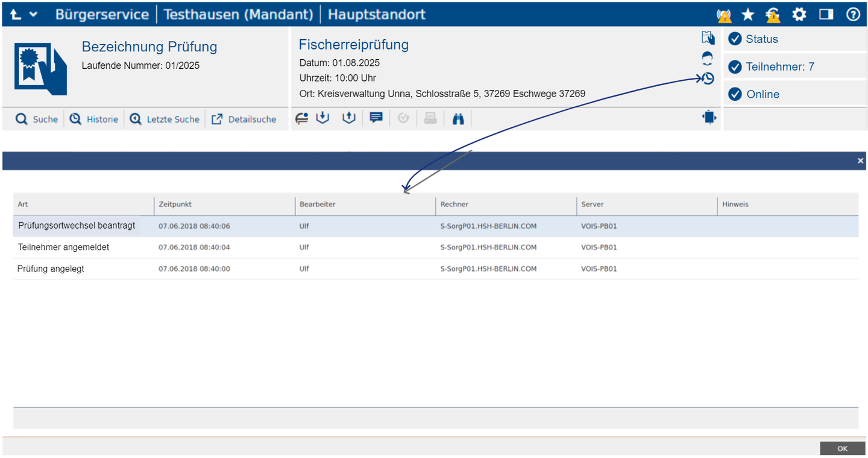The height and width of the screenshot is (458, 868).
Task: Click the help question mark icon
Action: (853, 14)
